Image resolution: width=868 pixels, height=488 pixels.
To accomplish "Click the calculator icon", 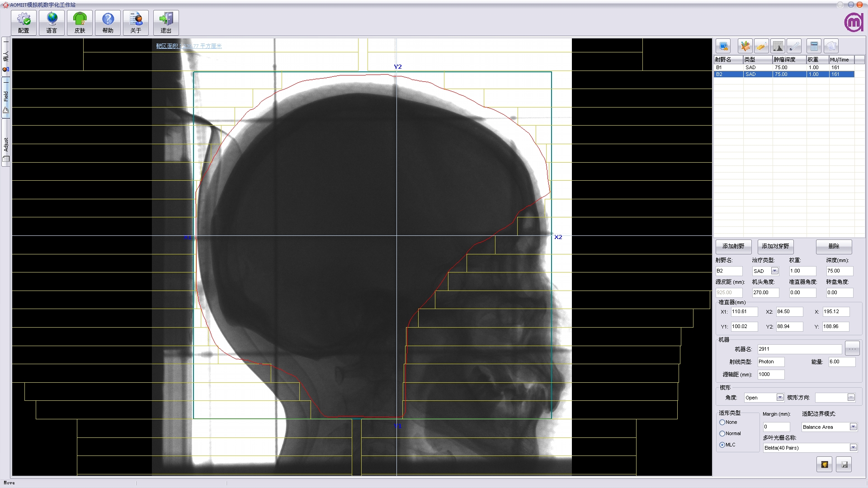I will [814, 46].
